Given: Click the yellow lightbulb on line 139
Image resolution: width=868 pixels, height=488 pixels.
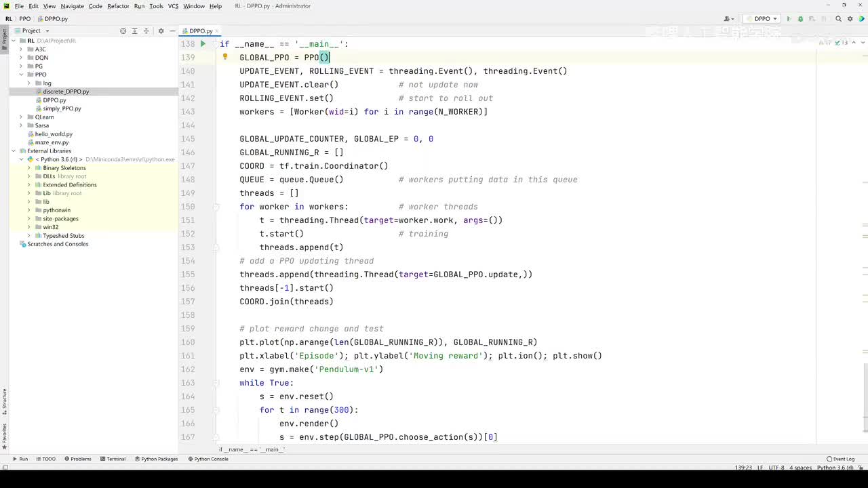Looking at the screenshot, I should coord(225,57).
